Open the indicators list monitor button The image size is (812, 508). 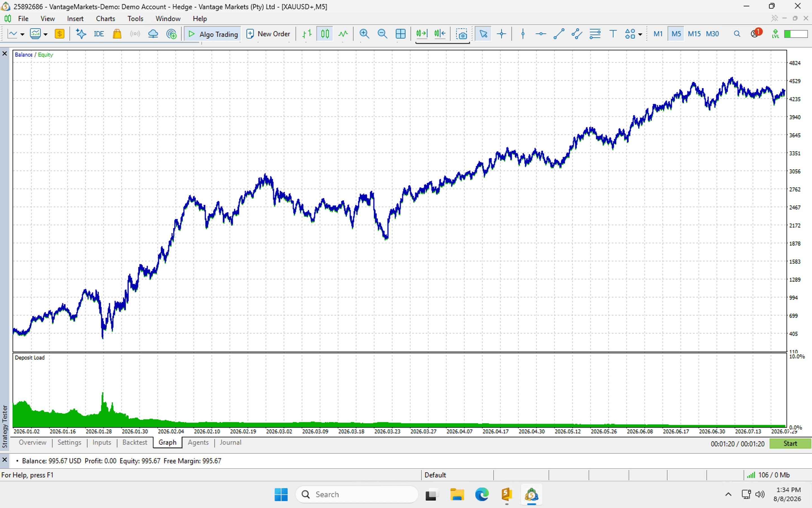click(35, 34)
